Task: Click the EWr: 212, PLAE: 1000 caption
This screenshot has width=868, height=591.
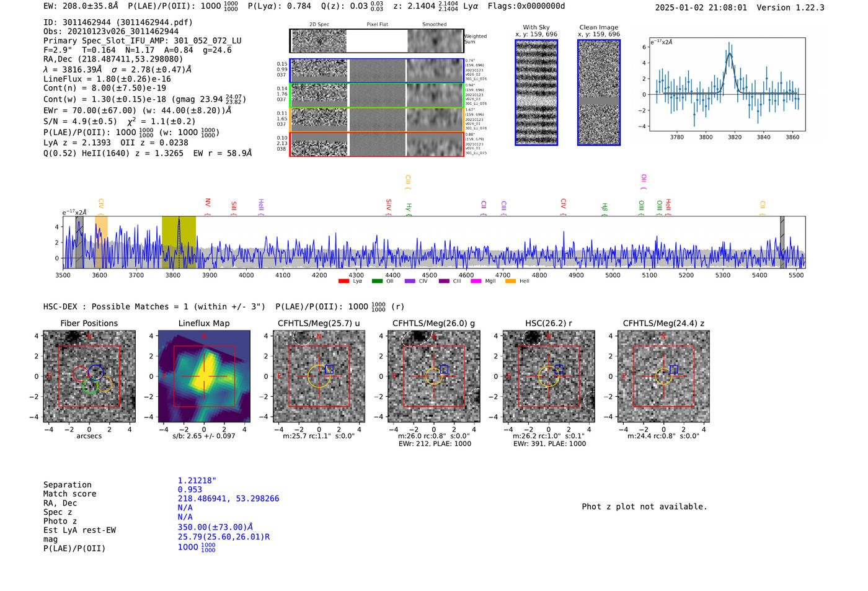Action: pyautogui.click(x=434, y=443)
